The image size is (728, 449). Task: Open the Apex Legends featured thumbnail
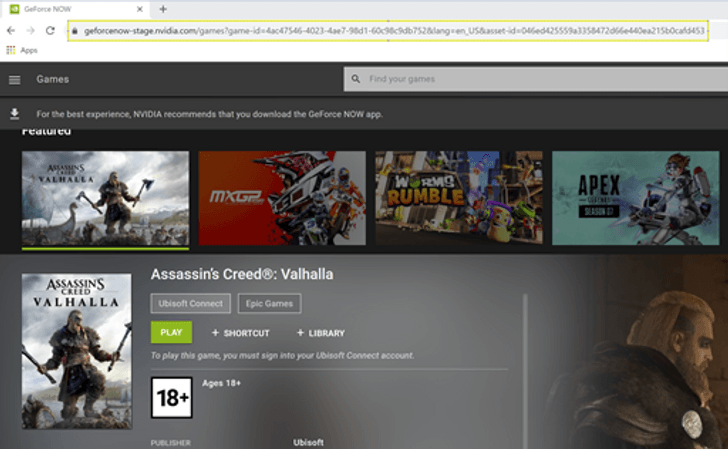636,198
